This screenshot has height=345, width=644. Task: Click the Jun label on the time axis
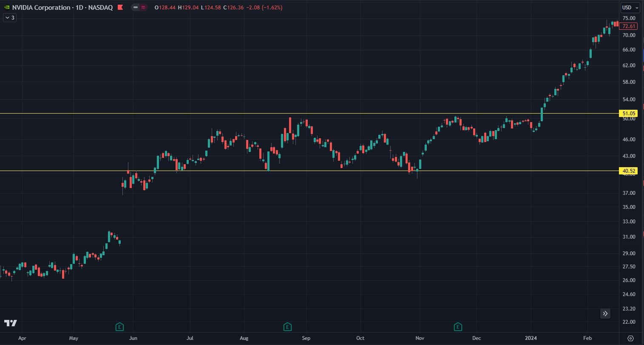[133, 339]
